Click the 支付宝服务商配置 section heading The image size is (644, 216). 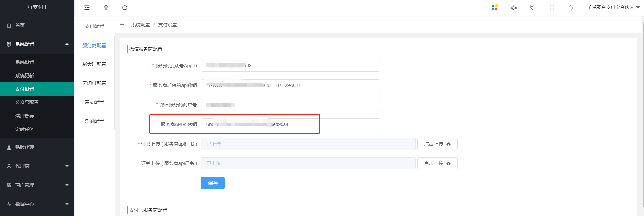[148, 210]
